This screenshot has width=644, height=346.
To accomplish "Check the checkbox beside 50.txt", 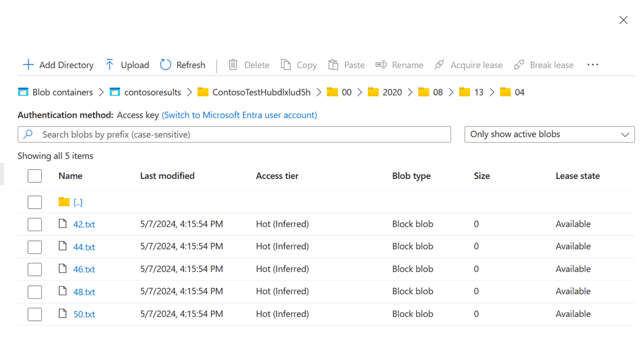I will tap(34, 314).
